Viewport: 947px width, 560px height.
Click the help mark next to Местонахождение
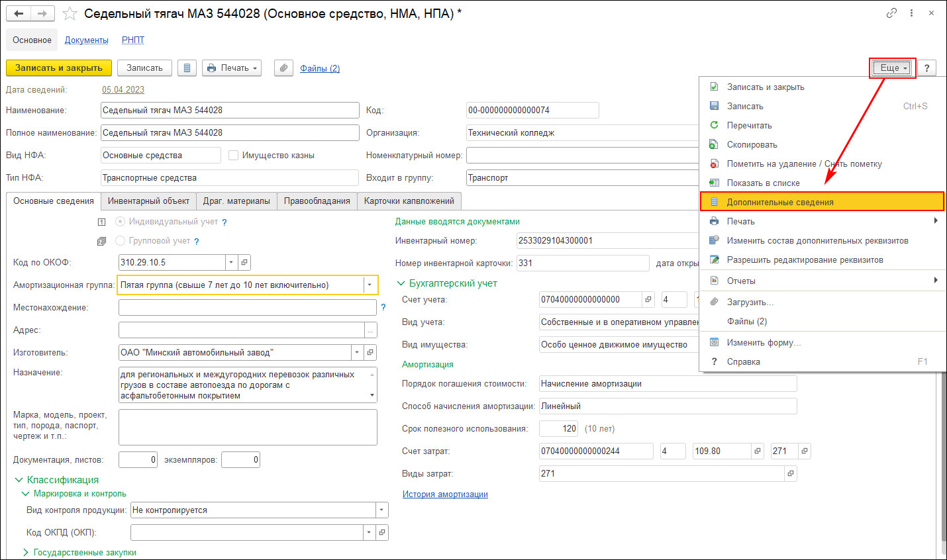coord(383,307)
